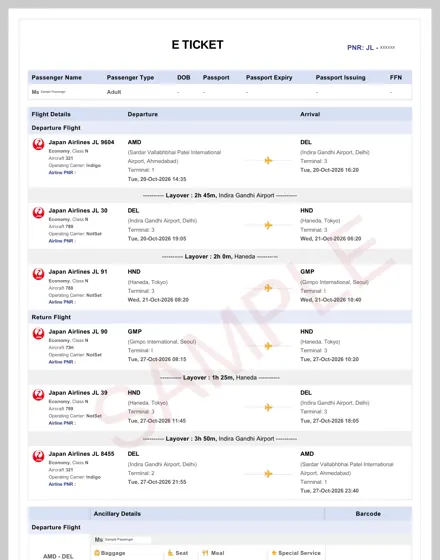The height and width of the screenshot is (560, 440).
Task: Click the Return Flight section label
Action: [51, 317]
